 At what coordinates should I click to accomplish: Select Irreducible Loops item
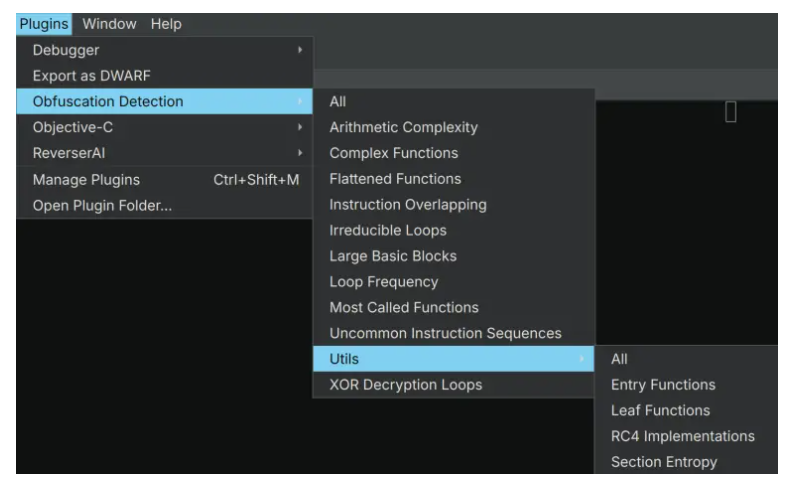click(x=454, y=230)
